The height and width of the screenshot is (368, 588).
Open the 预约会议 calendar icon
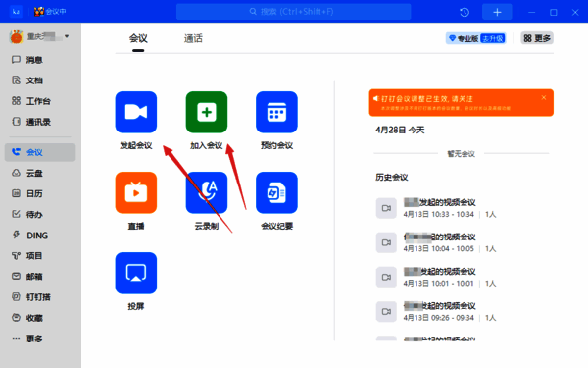click(276, 112)
